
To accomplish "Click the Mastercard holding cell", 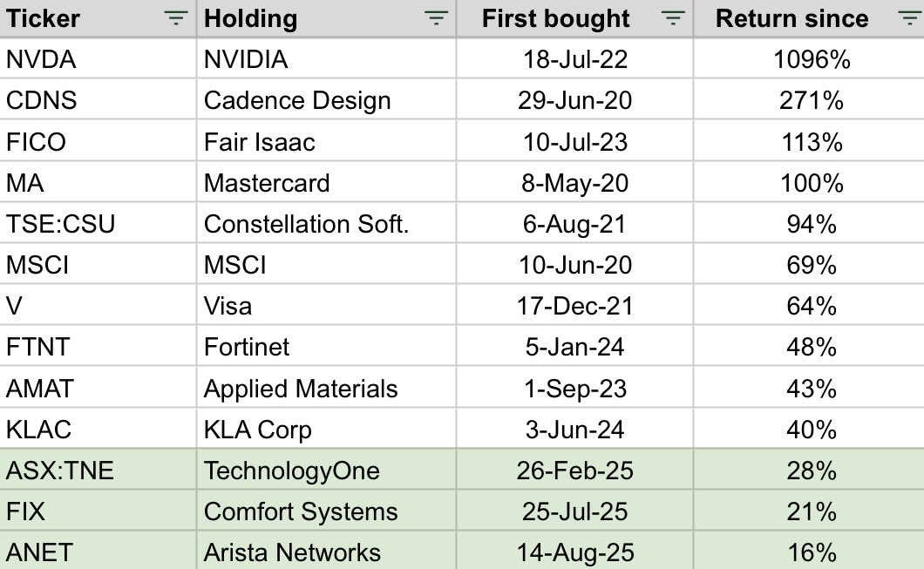I will coord(267,183).
